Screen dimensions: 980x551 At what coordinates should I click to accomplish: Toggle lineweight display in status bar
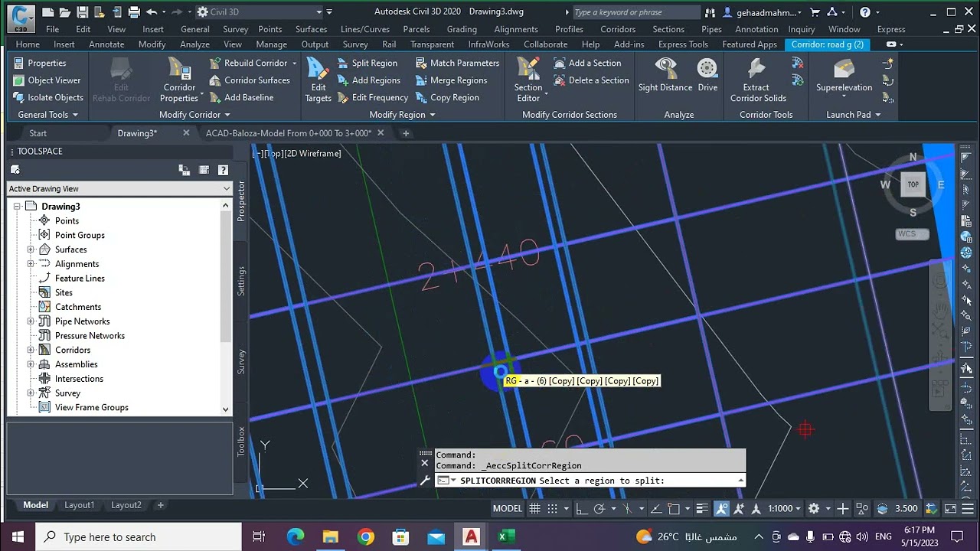point(702,508)
